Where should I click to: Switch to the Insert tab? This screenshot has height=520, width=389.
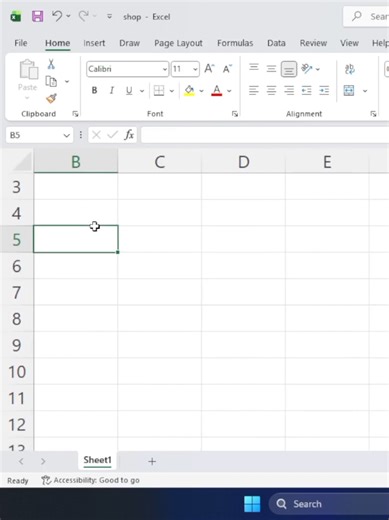pos(94,43)
